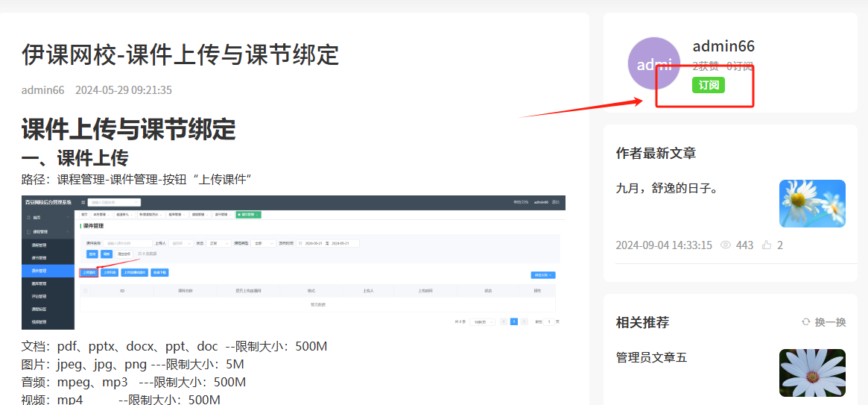Click the next-page arrow in embedded pagination

[x=524, y=321]
